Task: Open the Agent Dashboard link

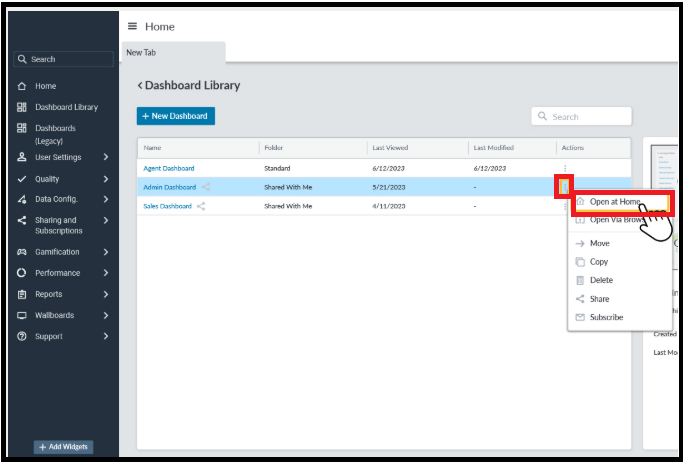Action: click(169, 169)
